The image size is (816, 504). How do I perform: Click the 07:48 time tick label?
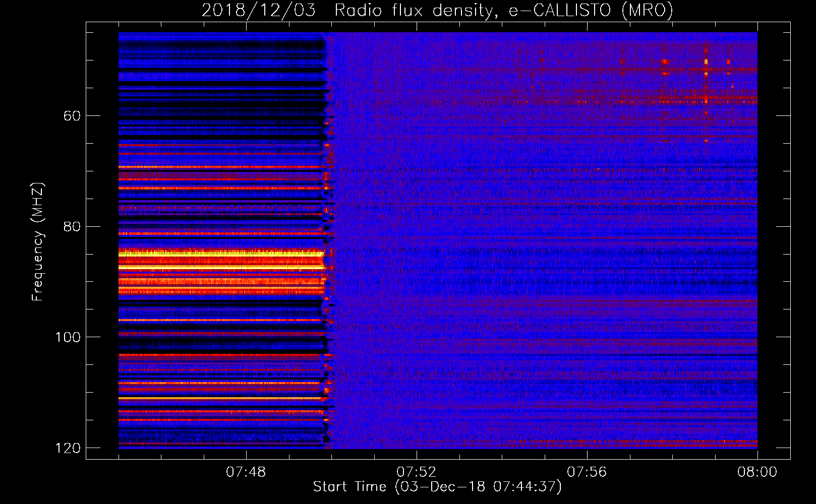click(246, 472)
